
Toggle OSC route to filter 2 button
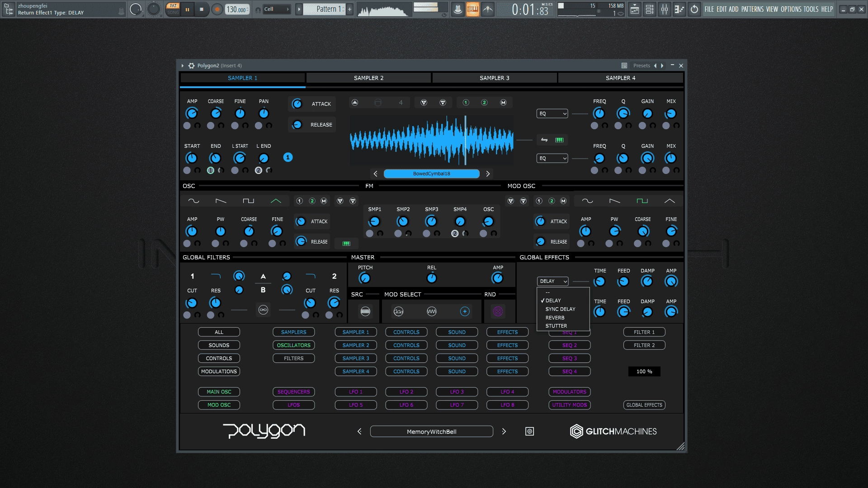coord(312,201)
